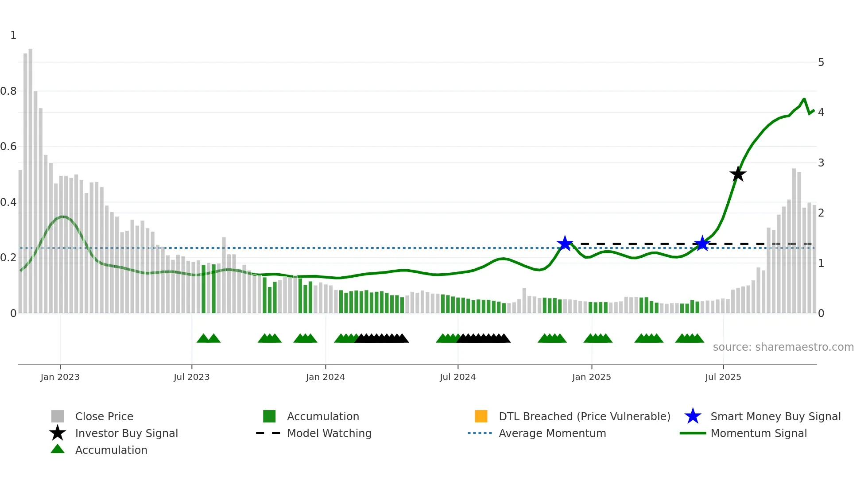Click the first blue Smart Money star on chart
The height and width of the screenshot is (488, 868).
pyautogui.click(x=565, y=243)
